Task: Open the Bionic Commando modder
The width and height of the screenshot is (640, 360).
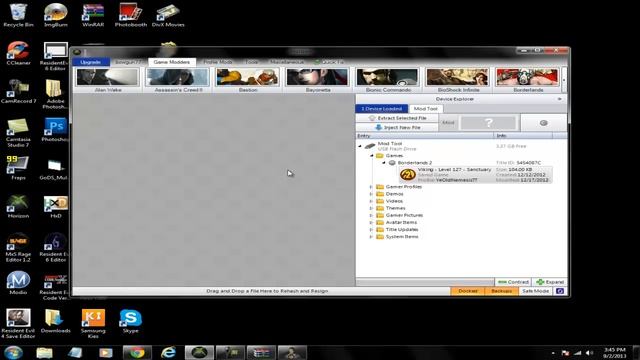Action: [x=388, y=80]
